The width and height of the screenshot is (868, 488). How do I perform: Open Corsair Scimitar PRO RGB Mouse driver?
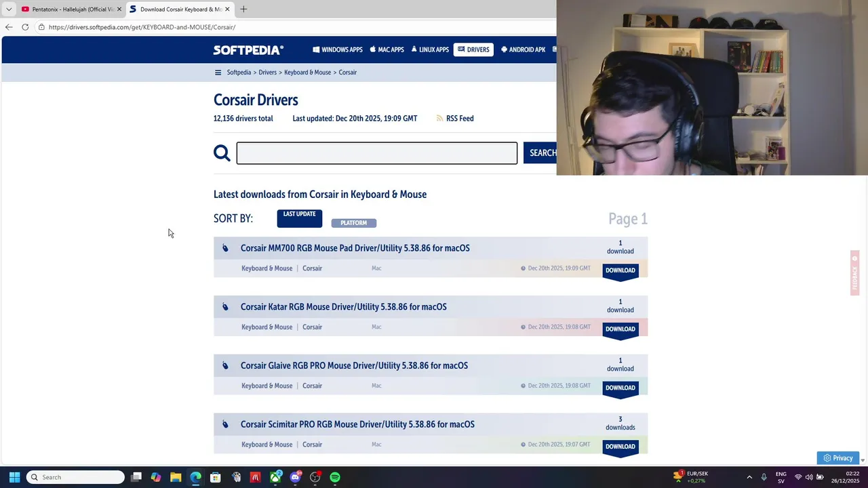point(357,424)
